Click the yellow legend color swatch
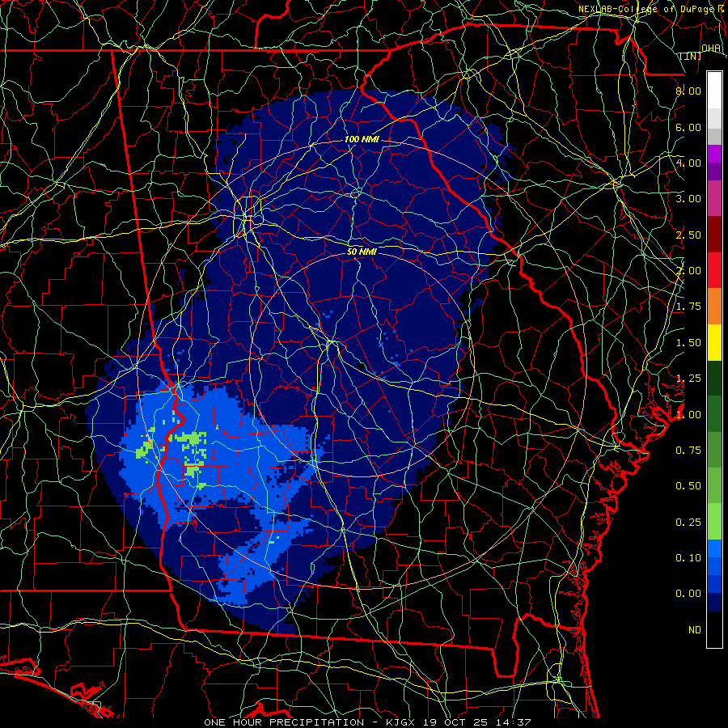This screenshot has height=728, width=728. pyautogui.click(x=714, y=343)
